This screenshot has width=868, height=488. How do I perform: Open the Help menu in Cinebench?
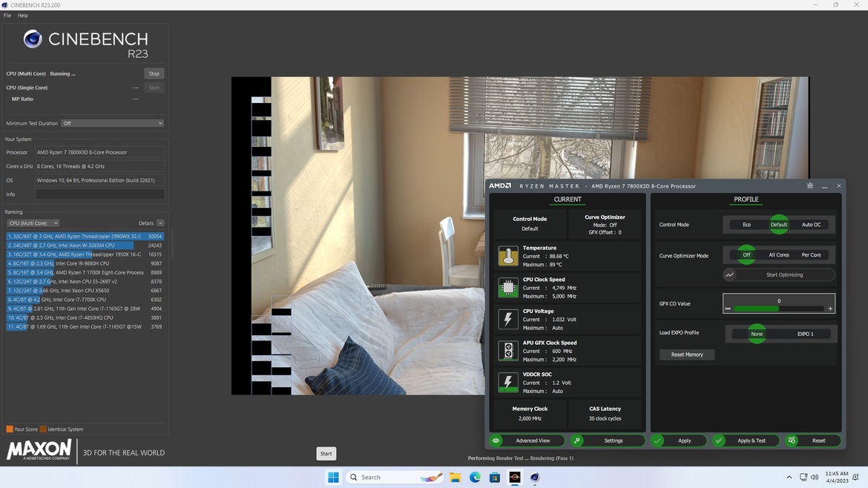tap(23, 16)
